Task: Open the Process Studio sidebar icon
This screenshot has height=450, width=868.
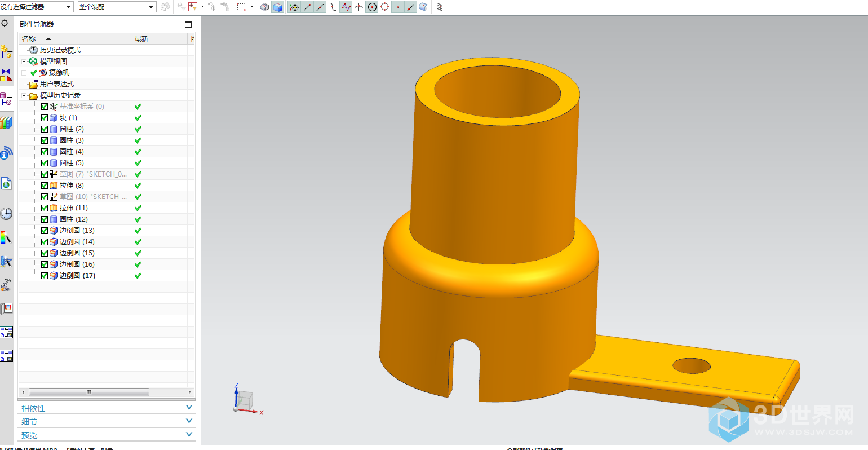Action: [x=6, y=261]
